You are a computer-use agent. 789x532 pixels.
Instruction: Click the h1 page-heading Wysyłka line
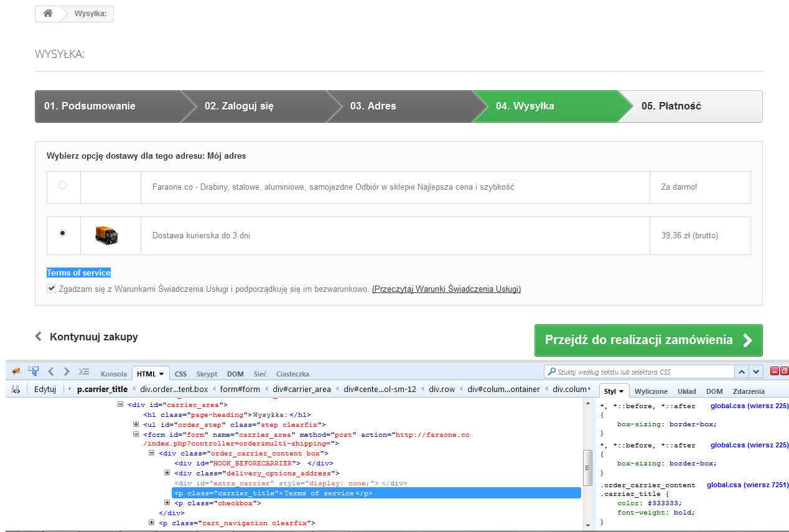227,414
